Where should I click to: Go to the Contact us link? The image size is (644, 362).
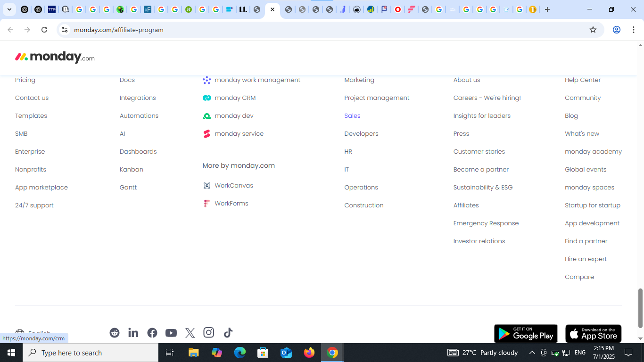tap(32, 98)
